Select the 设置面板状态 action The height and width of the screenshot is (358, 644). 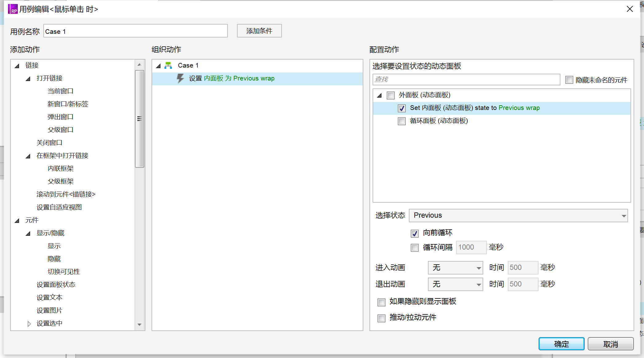tap(56, 284)
